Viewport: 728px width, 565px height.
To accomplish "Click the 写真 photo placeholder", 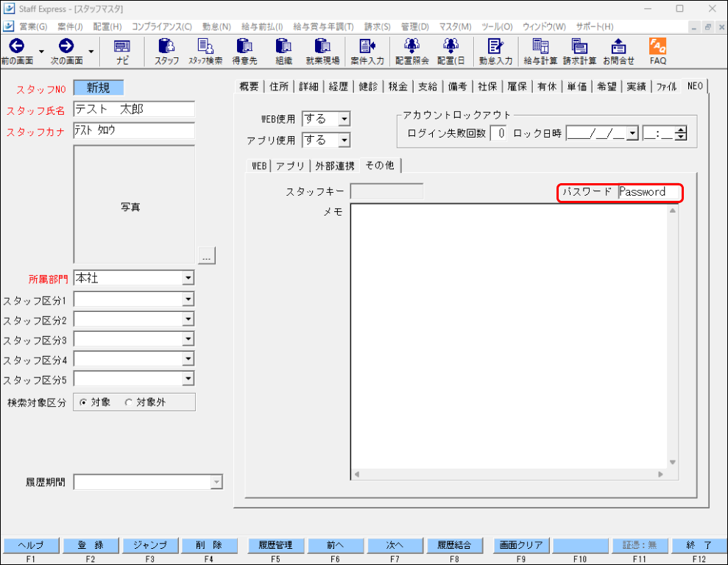I will (x=134, y=205).
